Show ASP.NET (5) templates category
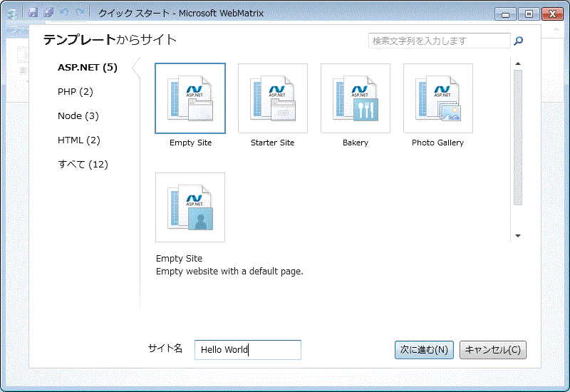Image resolution: width=570 pixels, height=392 pixels. pyautogui.click(x=88, y=68)
